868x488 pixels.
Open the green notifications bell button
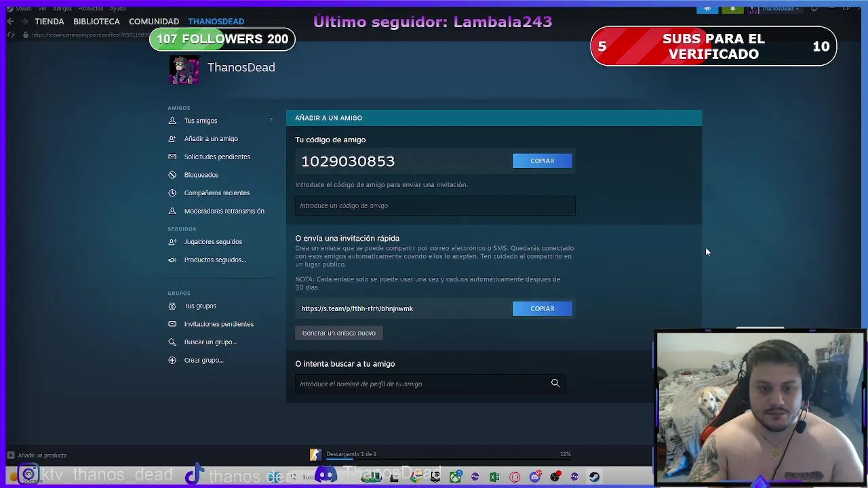[x=733, y=9]
